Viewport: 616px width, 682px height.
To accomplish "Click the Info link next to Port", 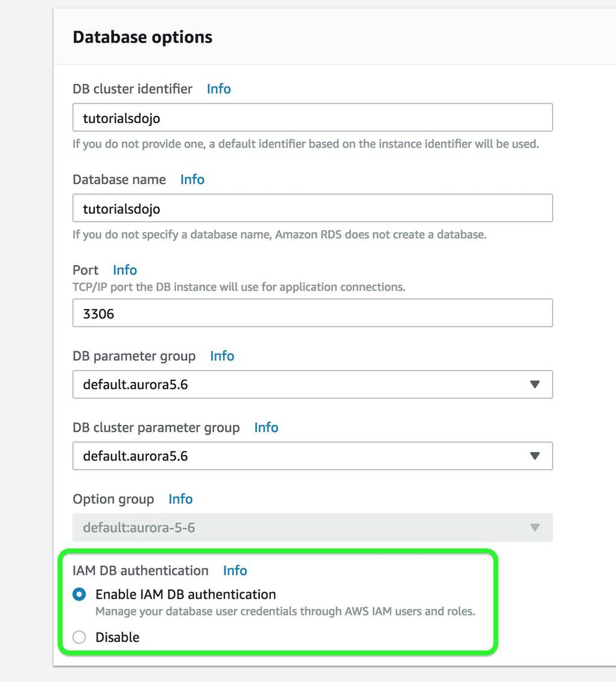I will [125, 270].
